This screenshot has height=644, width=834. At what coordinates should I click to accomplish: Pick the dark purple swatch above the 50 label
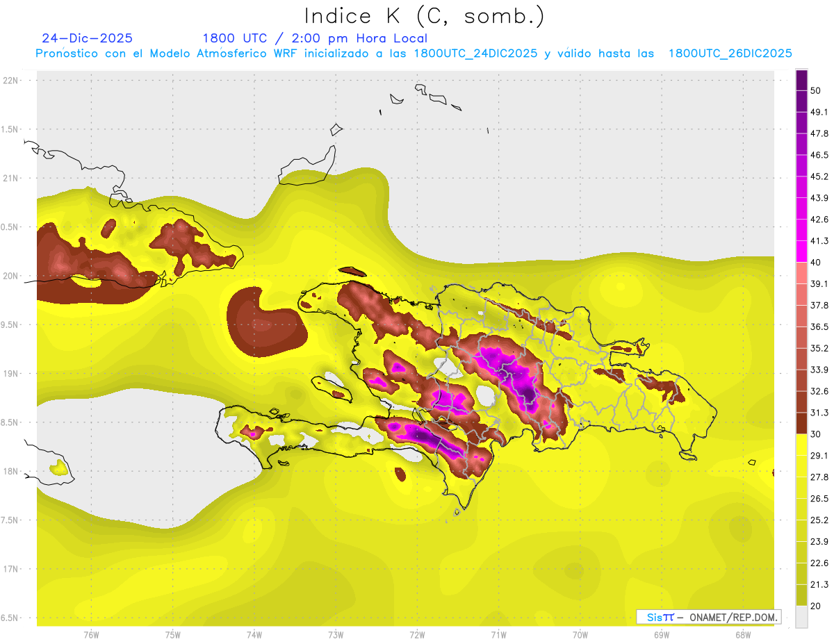click(x=802, y=80)
